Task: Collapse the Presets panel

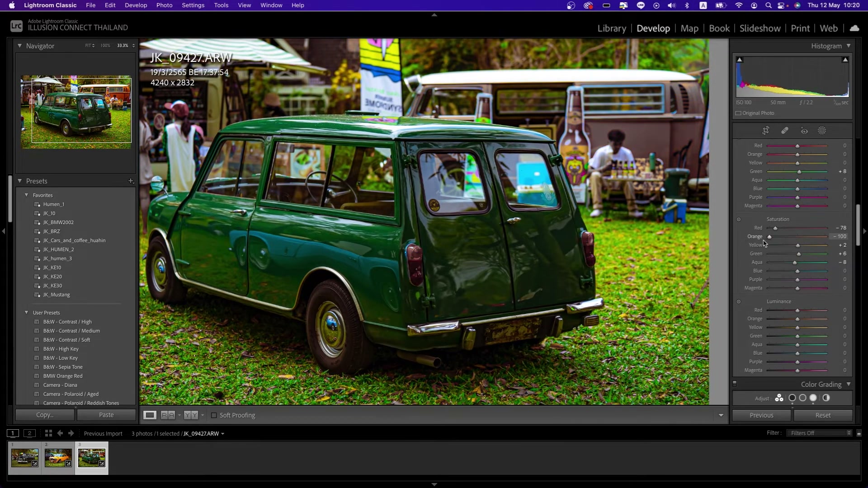Action: 19,181
